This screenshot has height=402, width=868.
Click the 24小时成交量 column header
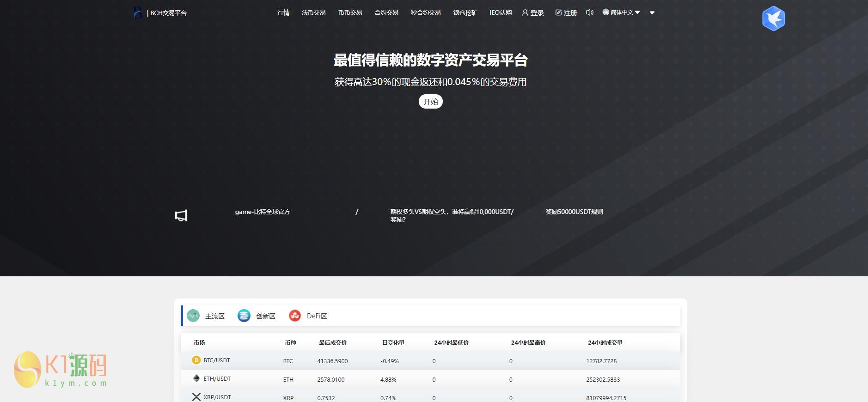click(605, 342)
